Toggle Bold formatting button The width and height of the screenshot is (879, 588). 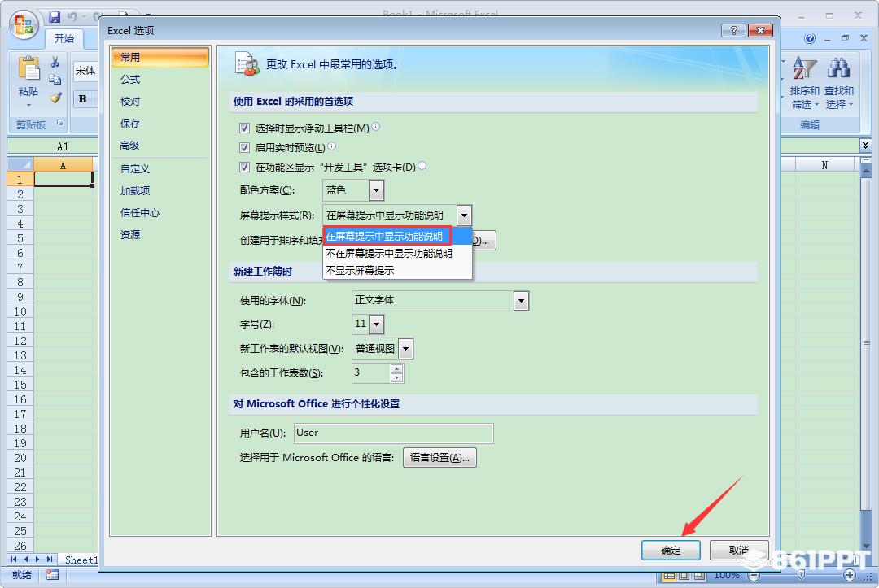click(82, 99)
